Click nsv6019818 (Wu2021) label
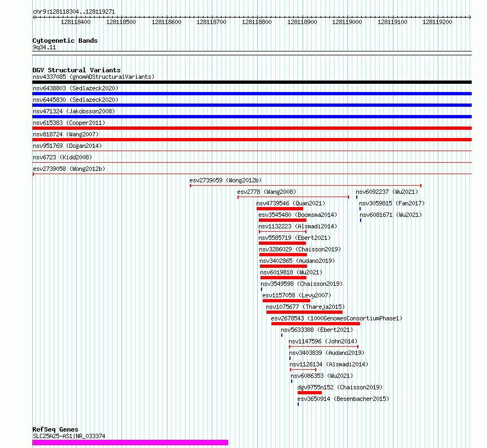 (291, 272)
